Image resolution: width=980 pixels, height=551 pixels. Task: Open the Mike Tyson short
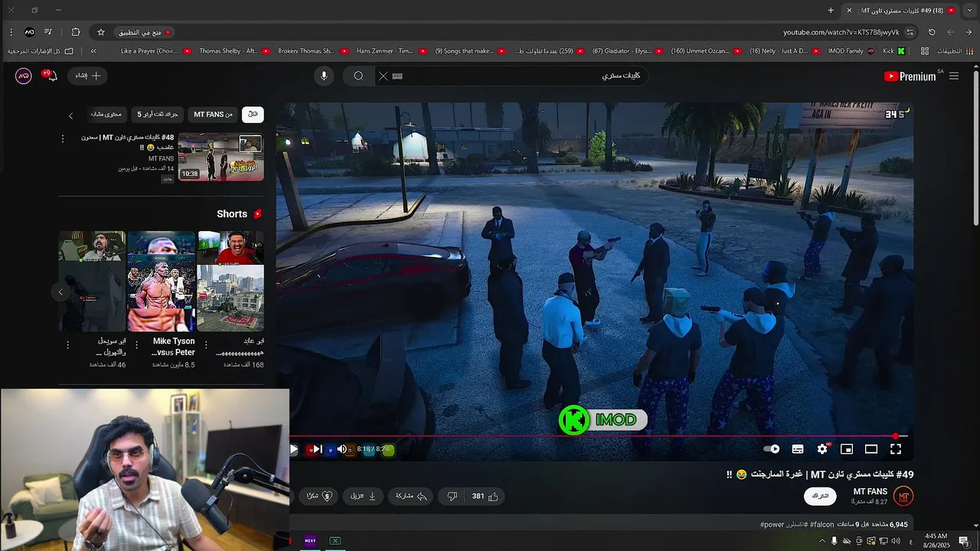[162, 281]
